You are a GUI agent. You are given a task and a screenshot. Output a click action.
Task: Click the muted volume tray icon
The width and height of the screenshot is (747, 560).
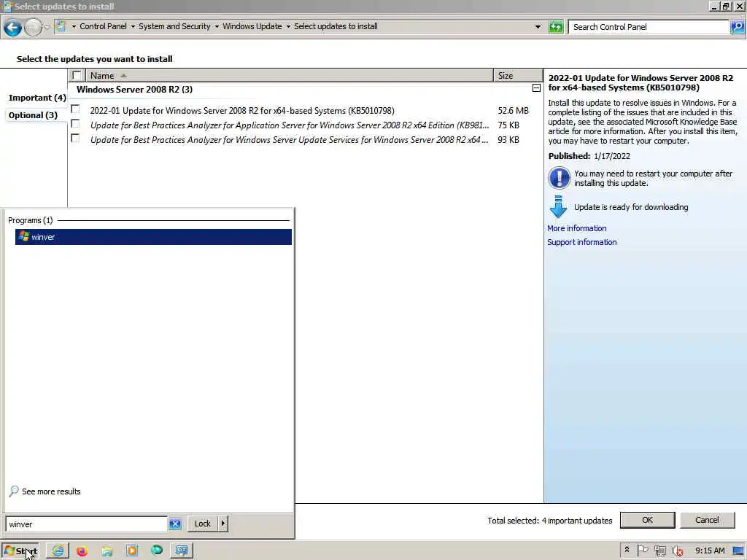[x=677, y=551]
